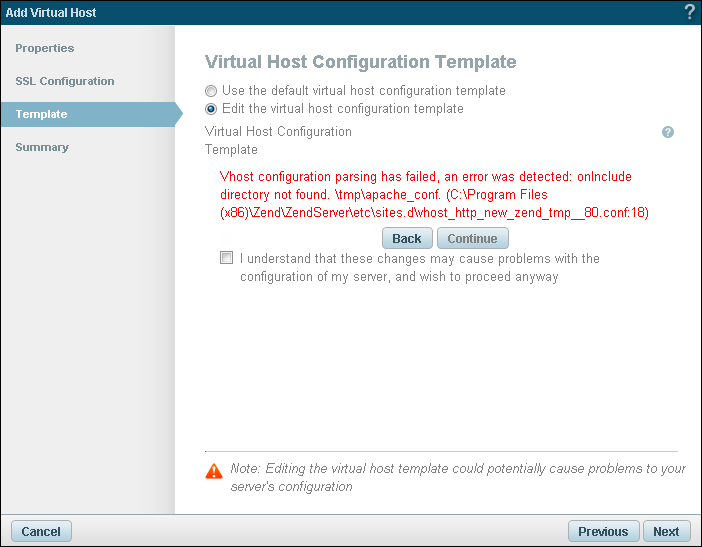
Task: Go to the Previous wizard page
Action: click(x=603, y=532)
